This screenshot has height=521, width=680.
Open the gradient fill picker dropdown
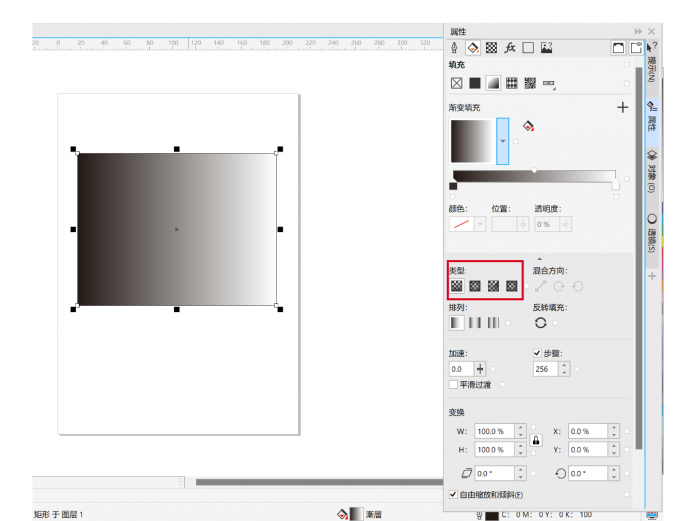(x=503, y=141)
